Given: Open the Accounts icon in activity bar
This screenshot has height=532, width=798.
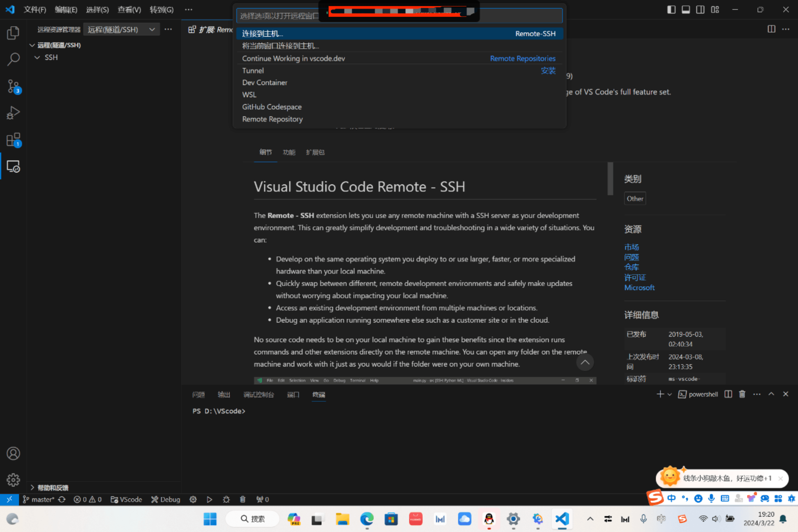Looking at the screenshot, I should 13,453.
